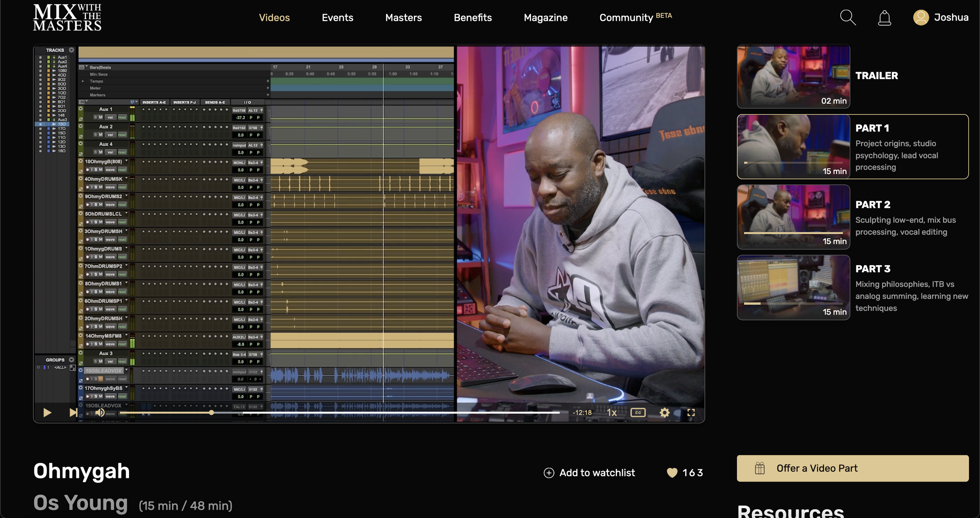
Task: Mute the video volume speaker
Action: [100, 413]
